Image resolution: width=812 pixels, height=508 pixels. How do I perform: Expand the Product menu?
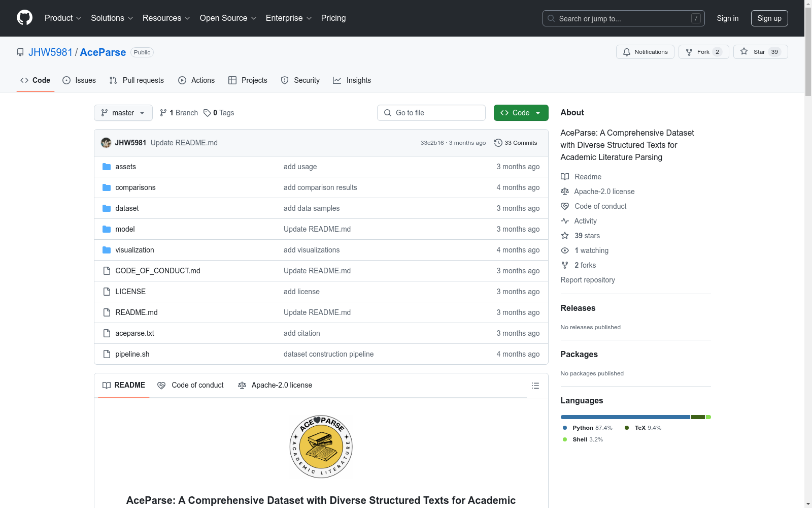click(x=63, y=18)
